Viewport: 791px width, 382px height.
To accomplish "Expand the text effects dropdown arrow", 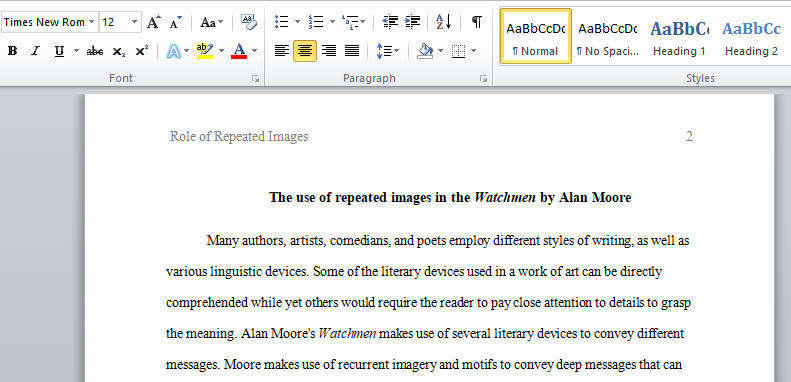I will pyautogui.click(x=187, y=51).
